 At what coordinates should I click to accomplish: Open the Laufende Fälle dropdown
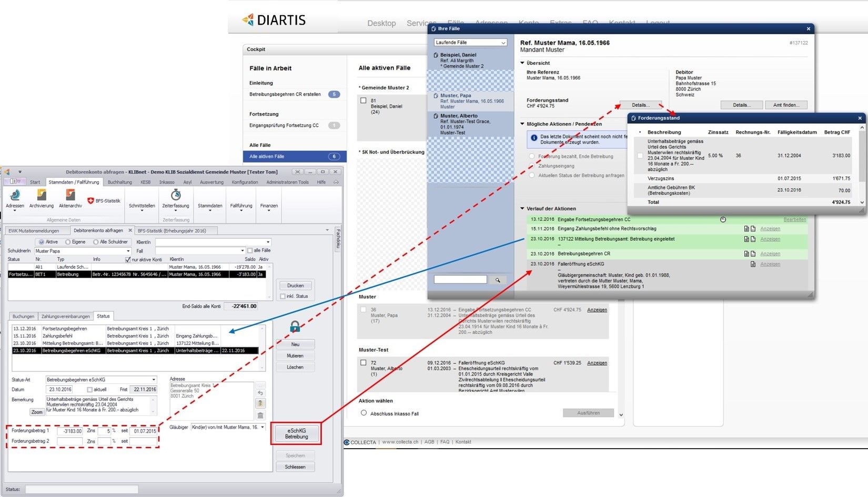(470, 43)
